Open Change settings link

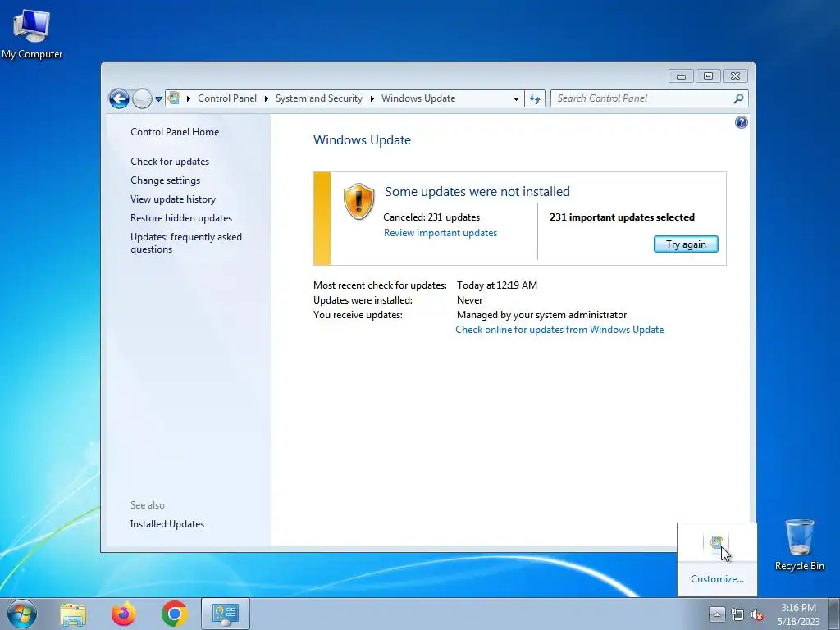pos(166,180)
